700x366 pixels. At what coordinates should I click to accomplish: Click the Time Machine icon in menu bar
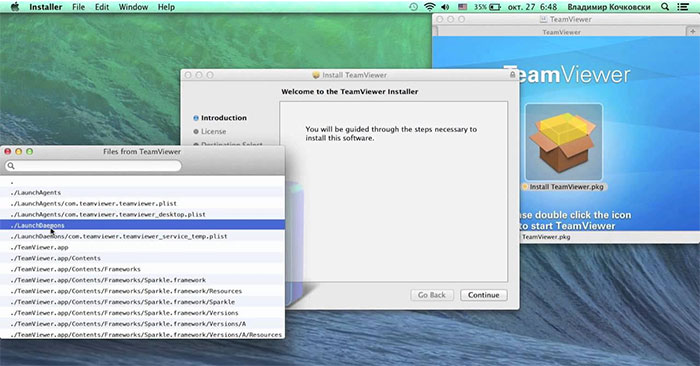[413, 7]
